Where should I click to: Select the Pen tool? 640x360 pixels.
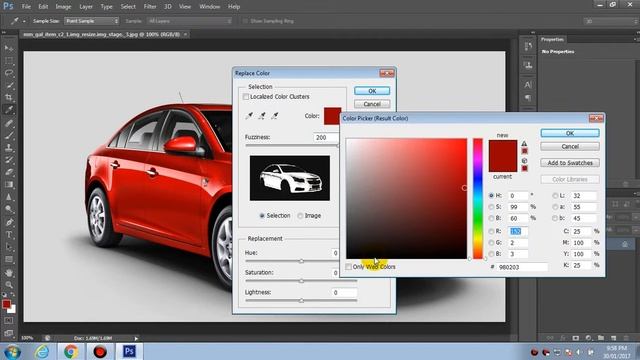point(9,222)
